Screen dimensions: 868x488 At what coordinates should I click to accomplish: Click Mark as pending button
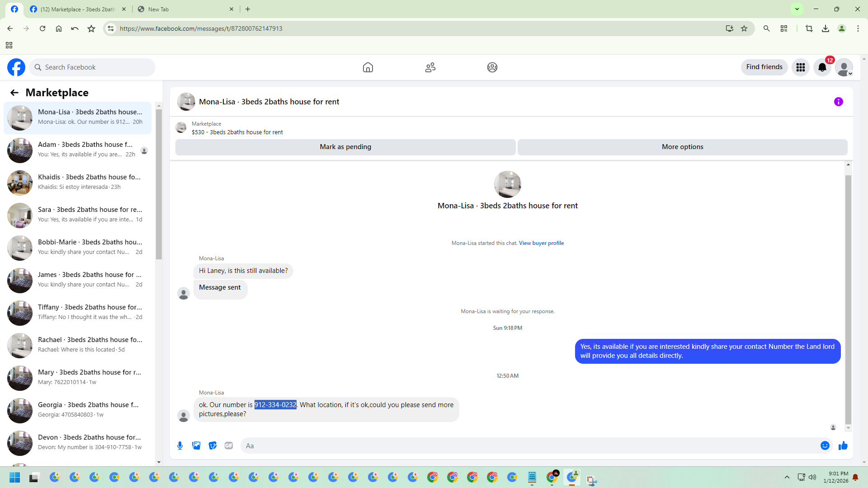pyautogui.click(x=345, y=147)
